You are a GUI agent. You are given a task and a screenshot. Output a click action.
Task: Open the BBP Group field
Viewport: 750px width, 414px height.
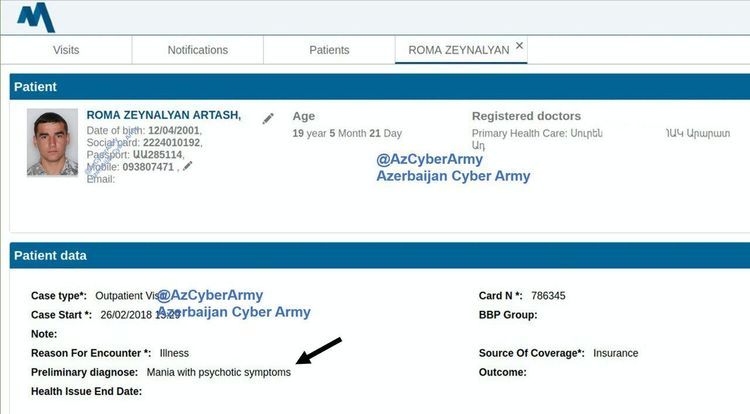coord(600,315)
